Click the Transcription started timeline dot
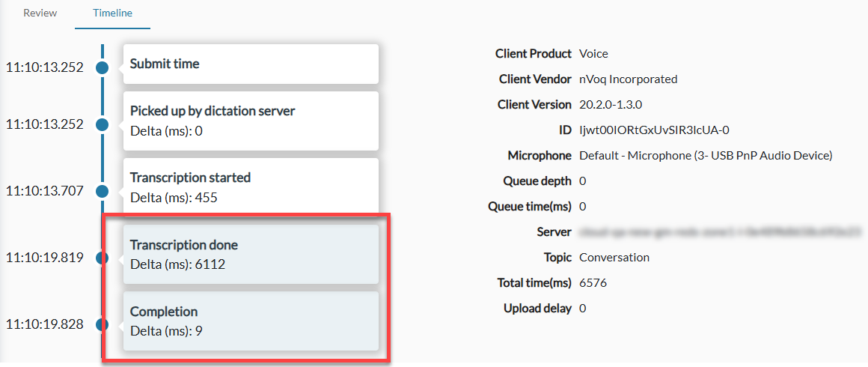This screenshot has height=367, width=868. (x=103, y=191)
